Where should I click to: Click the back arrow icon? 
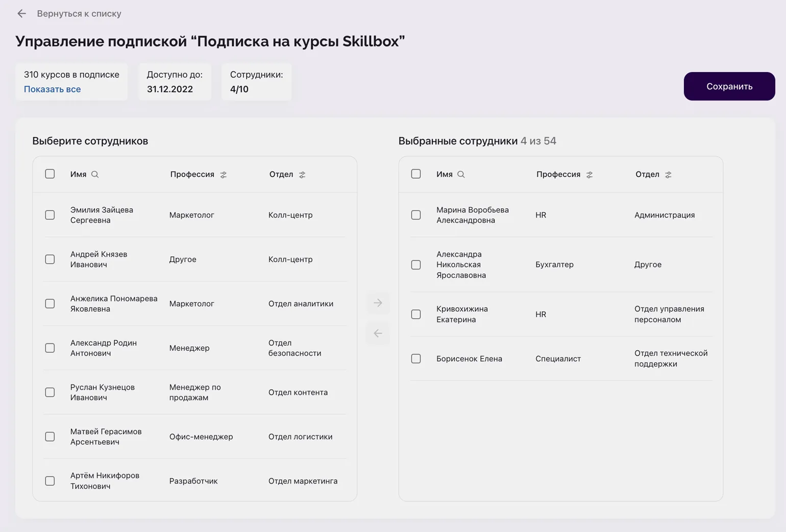(21, 14)
